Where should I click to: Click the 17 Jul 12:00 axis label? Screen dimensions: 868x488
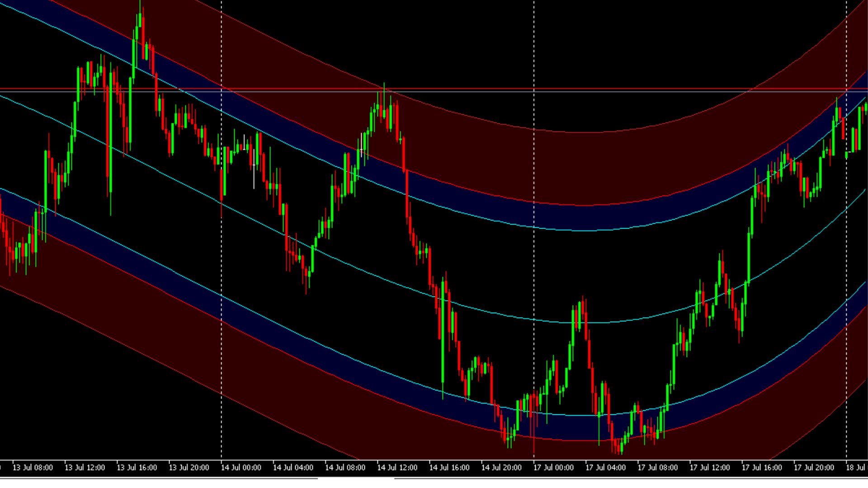(711, 468)
